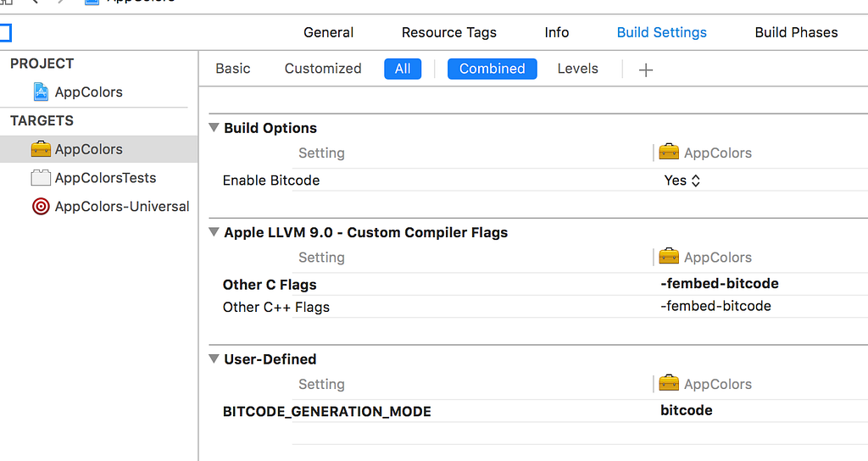Select the All settings filter
Viewport: 868px width, 461px height.
coord(403,69)
